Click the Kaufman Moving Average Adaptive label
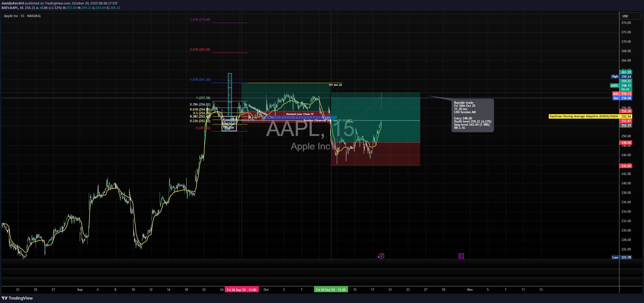Viewport: 644px width, 303px height. coord(584,116)
